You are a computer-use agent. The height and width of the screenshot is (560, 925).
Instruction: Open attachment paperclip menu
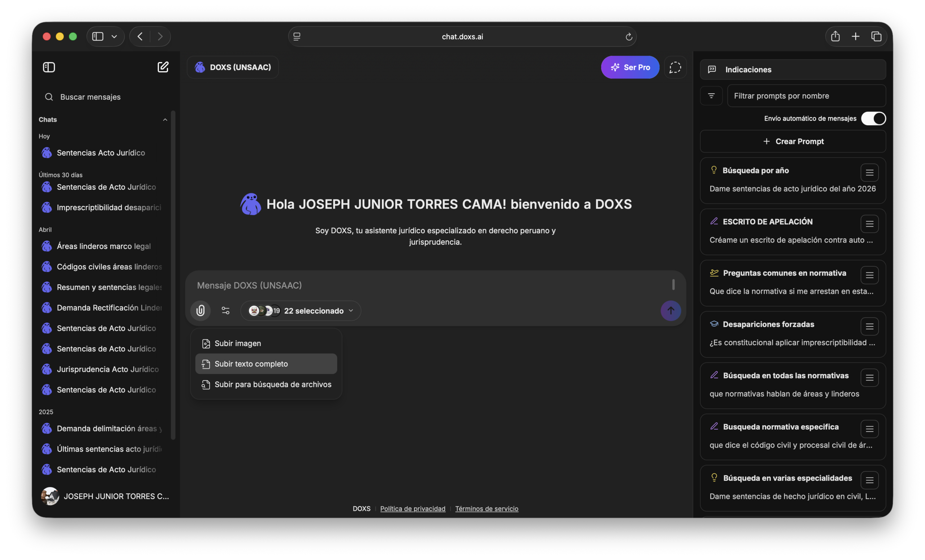click(x=201, y=310)
